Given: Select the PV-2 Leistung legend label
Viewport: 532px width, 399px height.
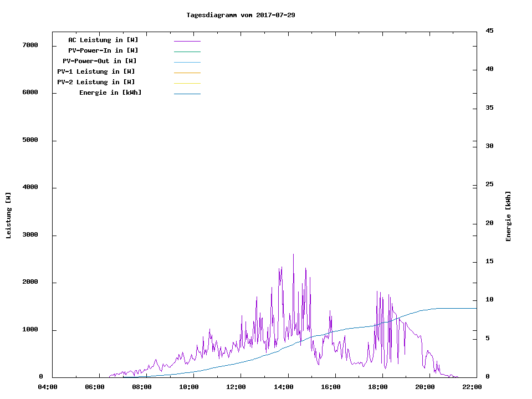Looking at the screenshot, I should click(96, 82).
